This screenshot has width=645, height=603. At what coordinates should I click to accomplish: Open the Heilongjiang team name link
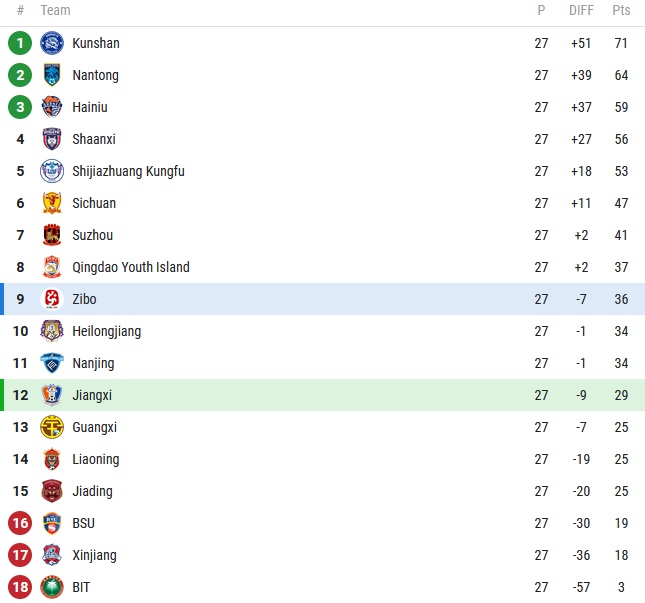coord(106,331)
